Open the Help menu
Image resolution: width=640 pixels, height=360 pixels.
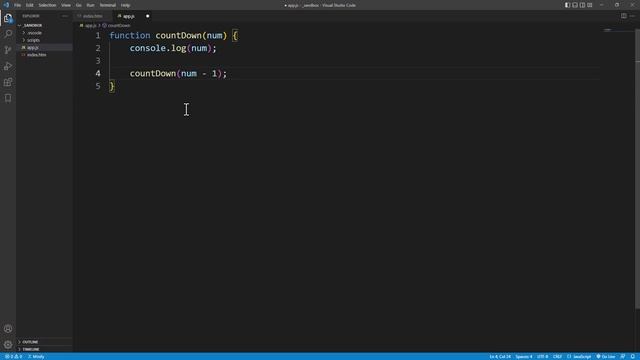click(125, 5)
